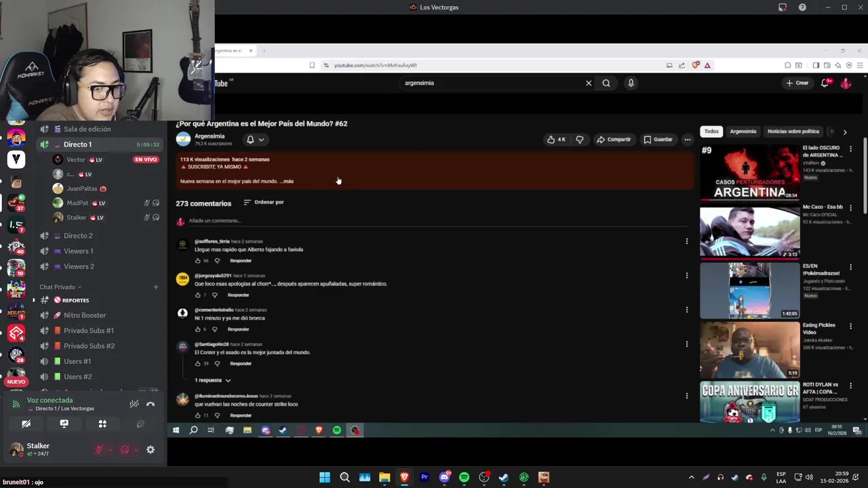Open Discord user settings gear
The width and height of the screenshot is (868, 488).
(x=151, y=449)
